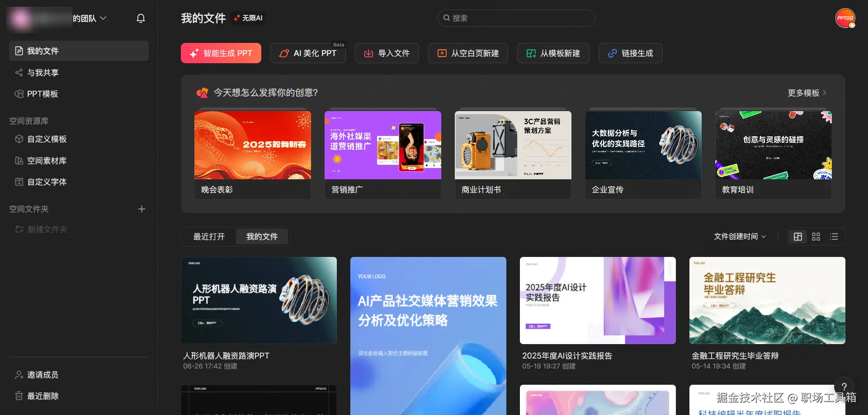The image size is (868, 415).
Task: Open 自定义模板 library
Action: point(79,139)
